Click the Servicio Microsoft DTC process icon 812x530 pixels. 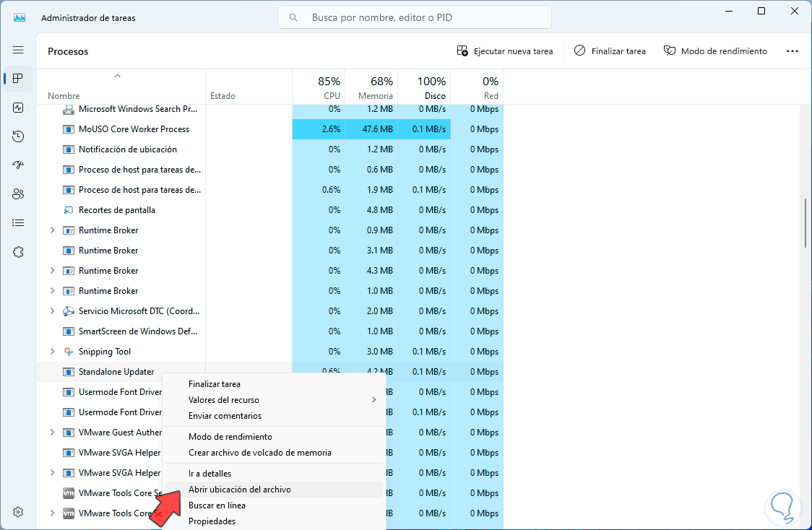69,311
